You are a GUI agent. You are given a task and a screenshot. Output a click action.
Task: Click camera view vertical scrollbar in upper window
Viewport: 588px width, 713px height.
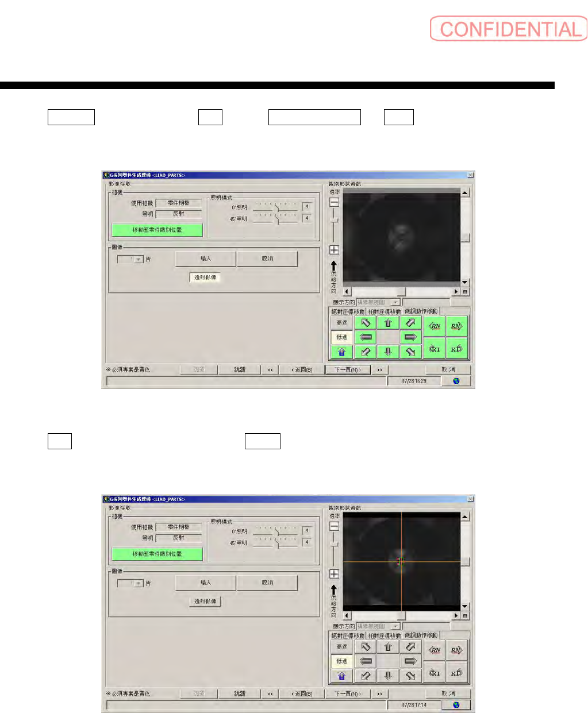pos(465,238)
